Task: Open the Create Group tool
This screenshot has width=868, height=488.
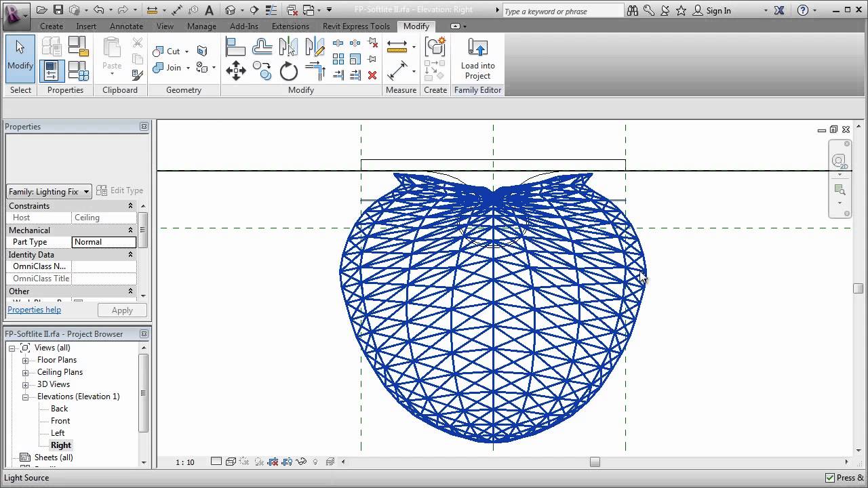Action: pos(435,47)
